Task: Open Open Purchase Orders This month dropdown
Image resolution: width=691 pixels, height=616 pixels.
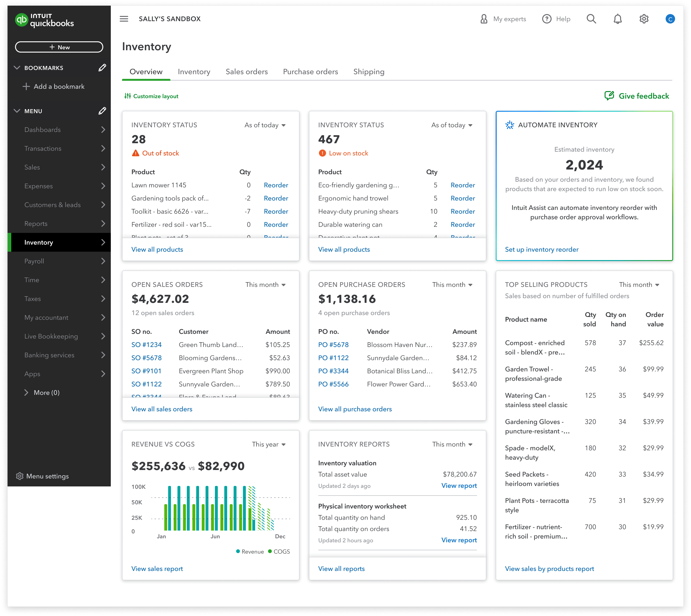Action: coord(453,285)
